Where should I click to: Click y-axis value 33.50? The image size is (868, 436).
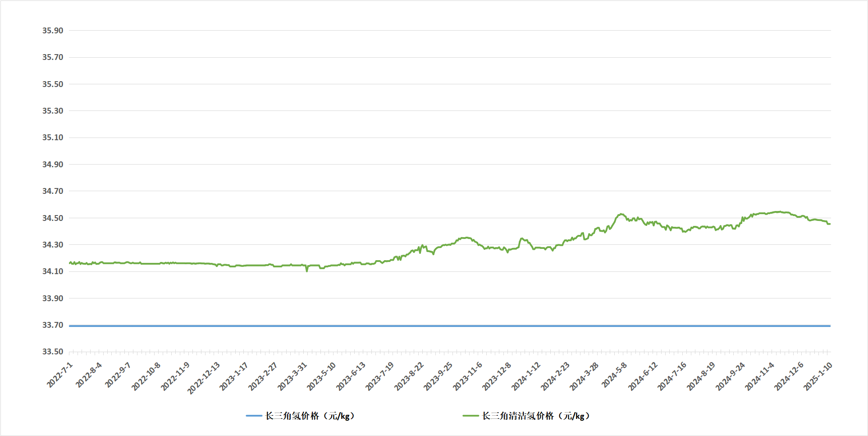[53, 352]
